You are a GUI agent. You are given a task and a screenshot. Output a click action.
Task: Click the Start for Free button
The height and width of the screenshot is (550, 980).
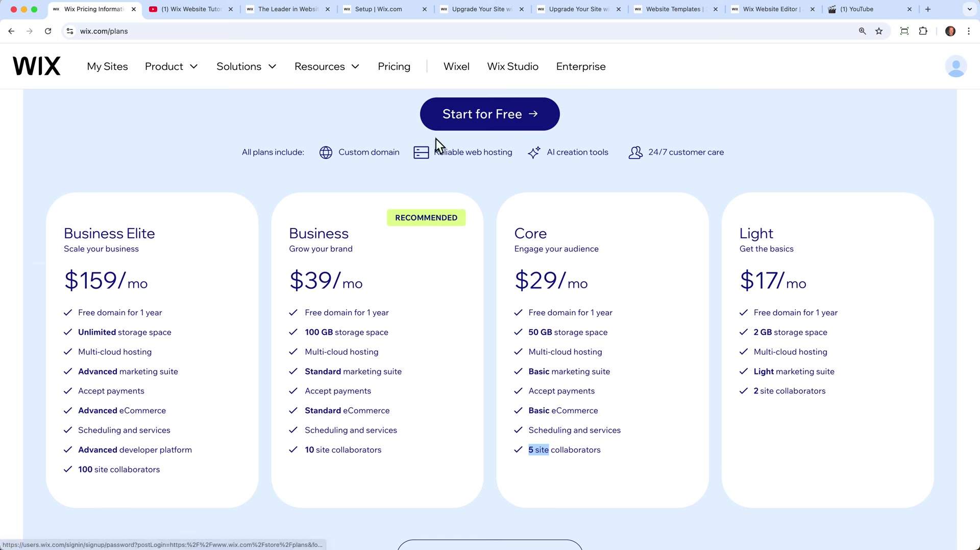(x=489, y=114)
